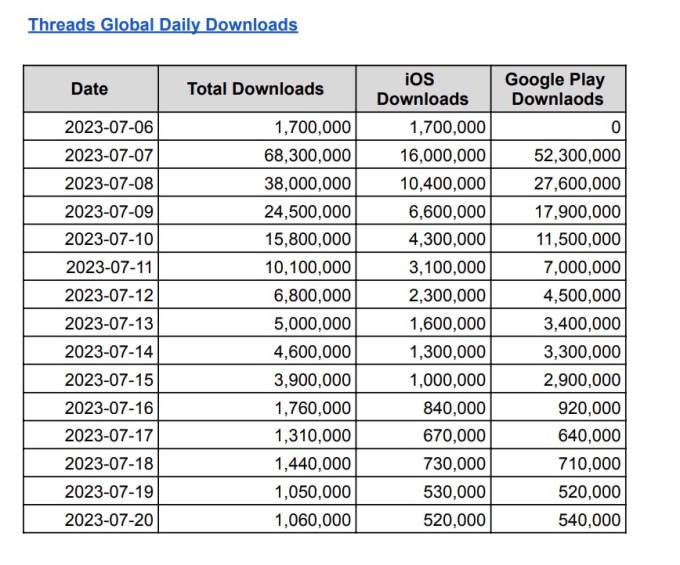Viewport: 680px width, 565px height.
Task: Select the Google Play cell showing 0
Action: point(614,127)
